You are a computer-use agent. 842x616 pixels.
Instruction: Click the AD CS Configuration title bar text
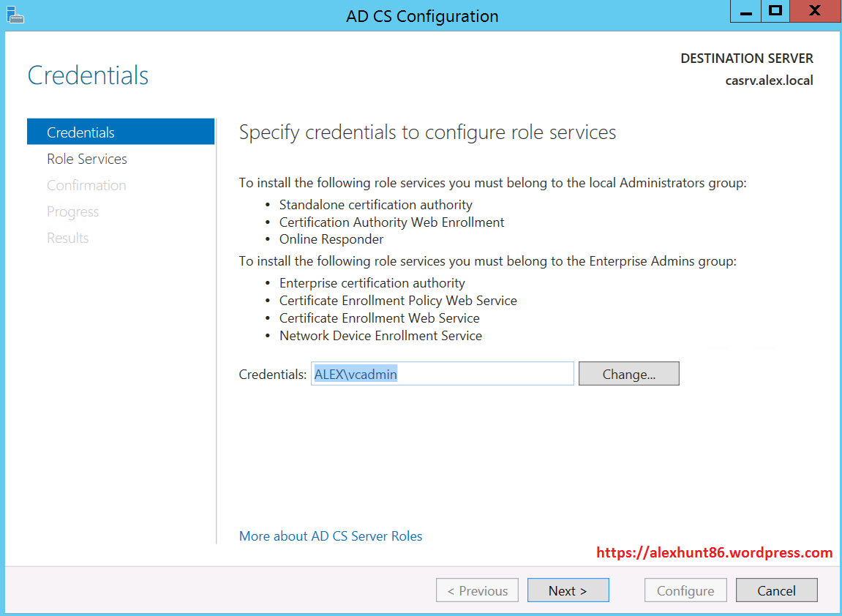pos(422,16)
